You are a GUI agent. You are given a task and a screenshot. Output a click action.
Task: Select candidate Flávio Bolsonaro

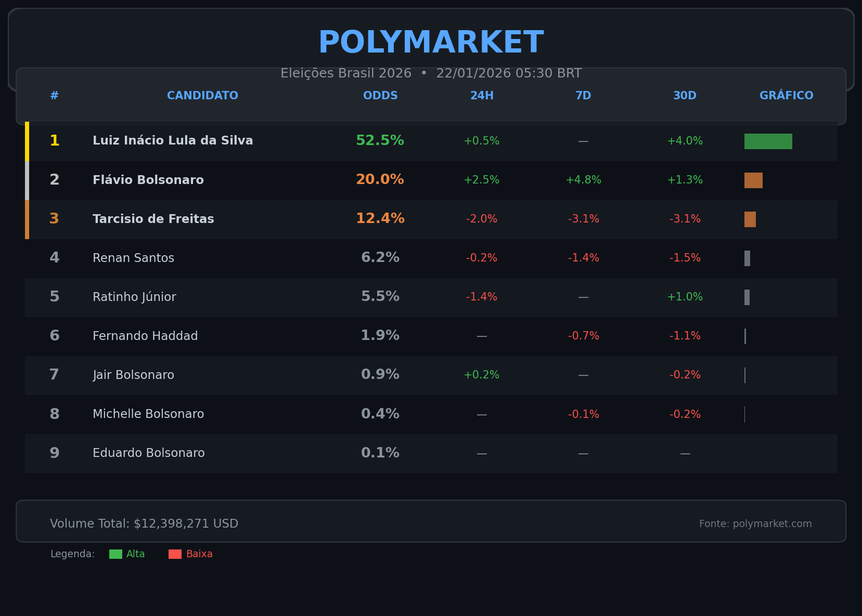click(x=148, y=180)
